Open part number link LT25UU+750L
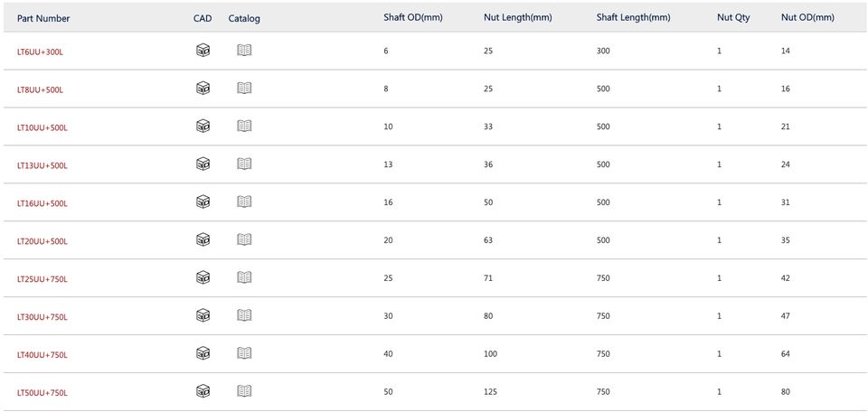 pyautogui.click(x=42, y=279)
